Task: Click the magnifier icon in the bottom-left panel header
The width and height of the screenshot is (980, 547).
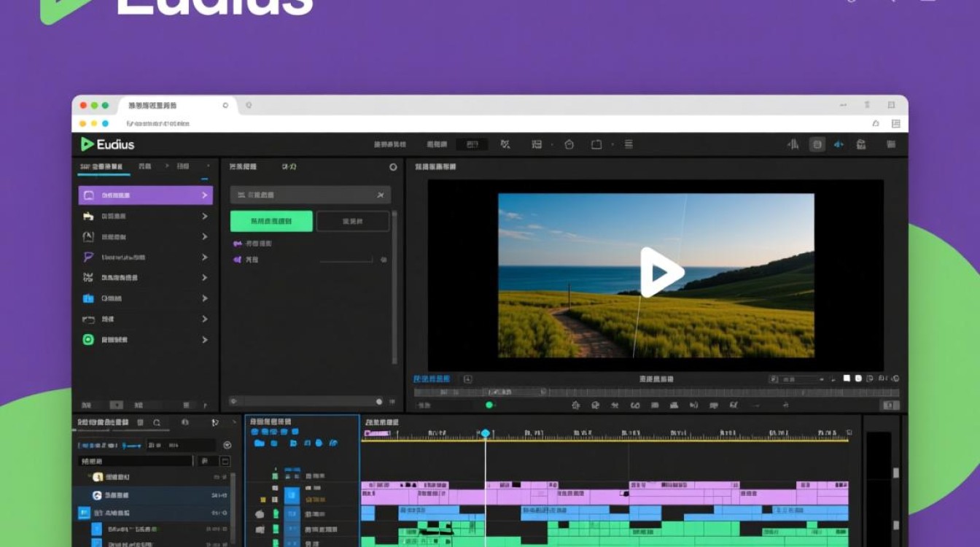Action: tap(157, 422)
